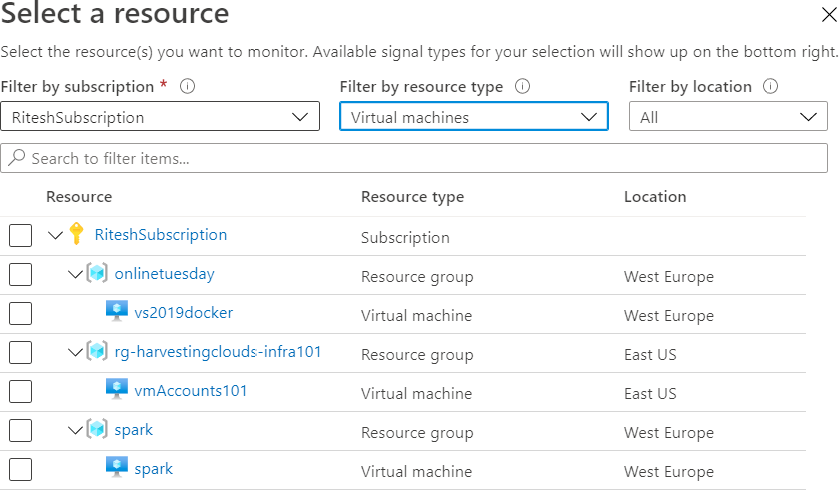Collapse the RiteshSubscription tree node
Image resolution: width=839 pixels, height=490 pixels.
click(55, 236)
